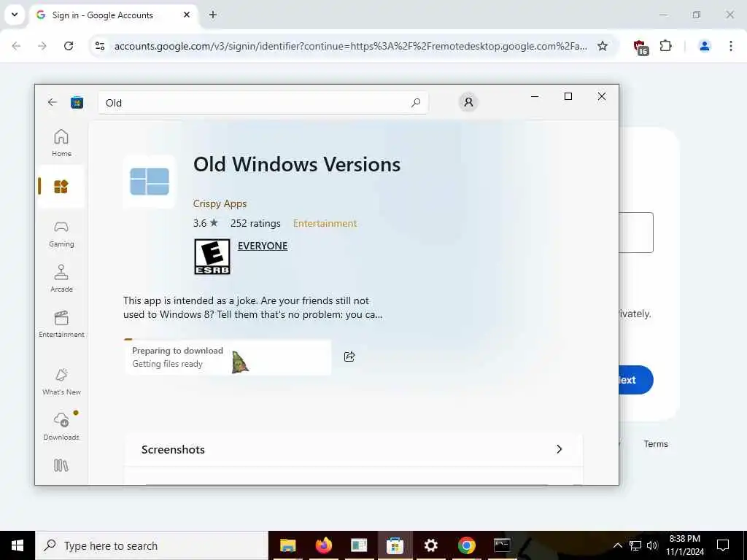Open the Crispy Apps publisher link
Viewport: 747px width, 560px height.
[220, 204]
